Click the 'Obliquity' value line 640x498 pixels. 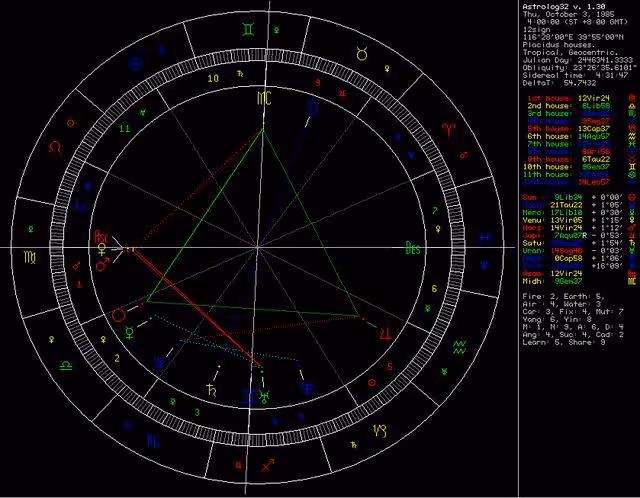[x=580, y=68]
